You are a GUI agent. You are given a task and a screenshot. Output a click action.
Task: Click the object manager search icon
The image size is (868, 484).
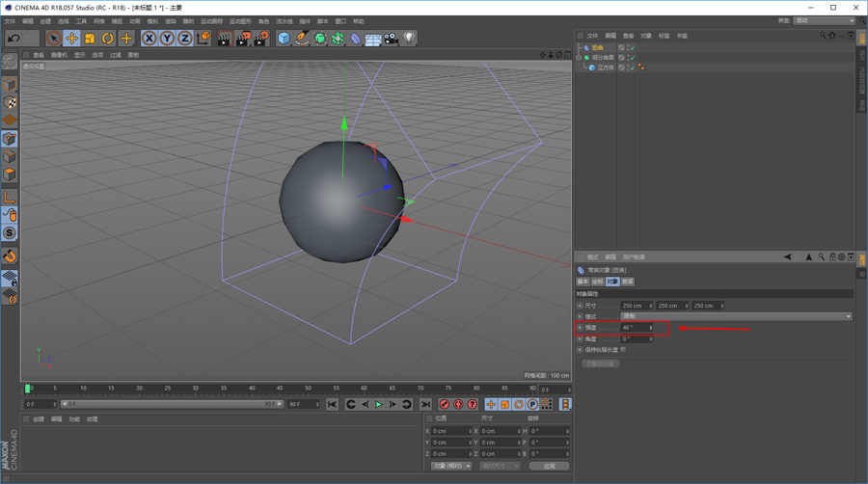click(823, 36)
